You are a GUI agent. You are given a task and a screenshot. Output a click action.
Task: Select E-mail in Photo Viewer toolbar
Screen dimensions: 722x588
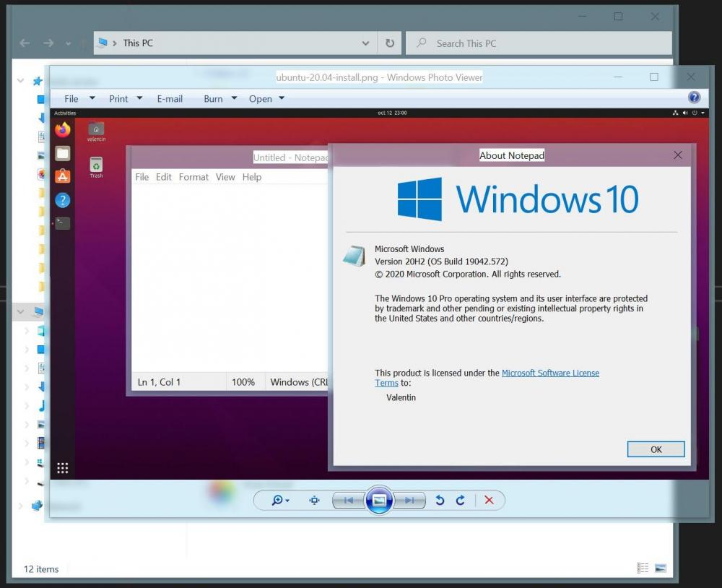170,99
